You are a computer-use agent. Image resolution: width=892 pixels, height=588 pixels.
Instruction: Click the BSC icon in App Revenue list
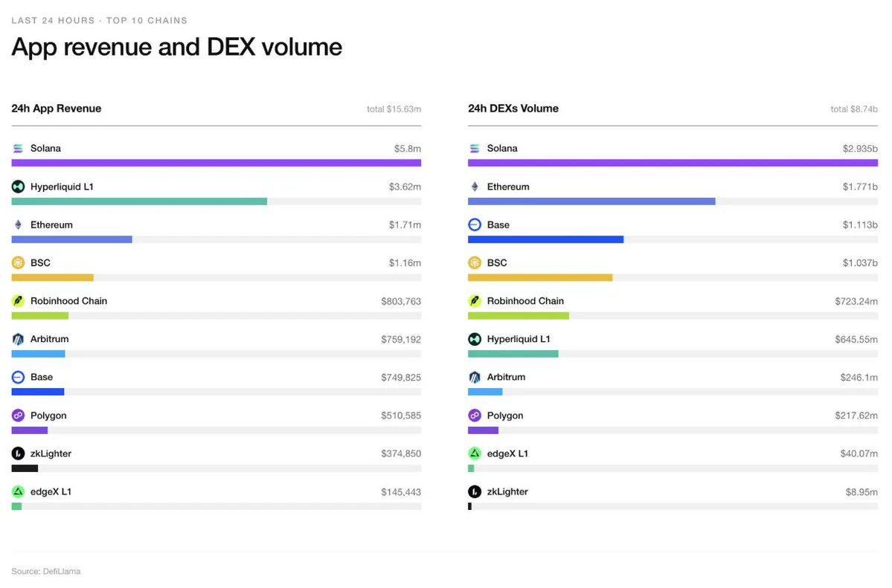point(18,262)
